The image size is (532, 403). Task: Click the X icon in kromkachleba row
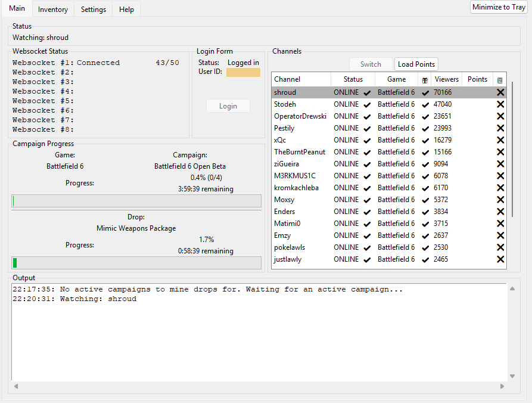click(x=500, y=188)
